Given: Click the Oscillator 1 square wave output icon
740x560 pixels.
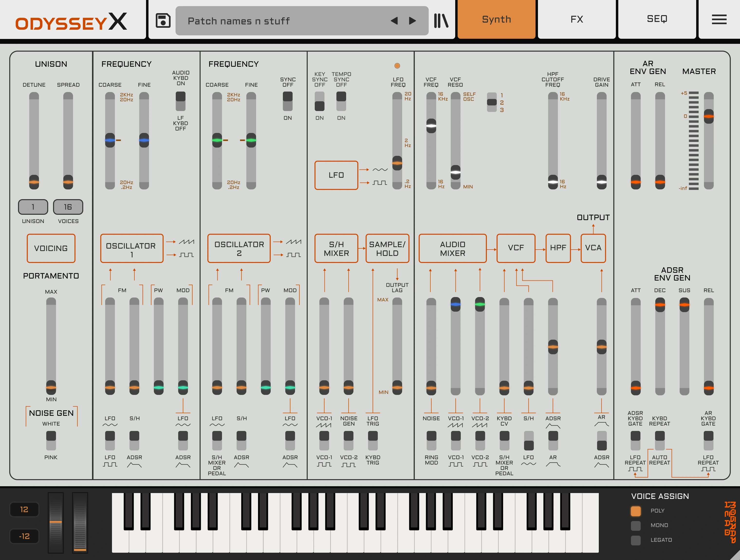Looking at the screenshot, I should tap(186, 255).
